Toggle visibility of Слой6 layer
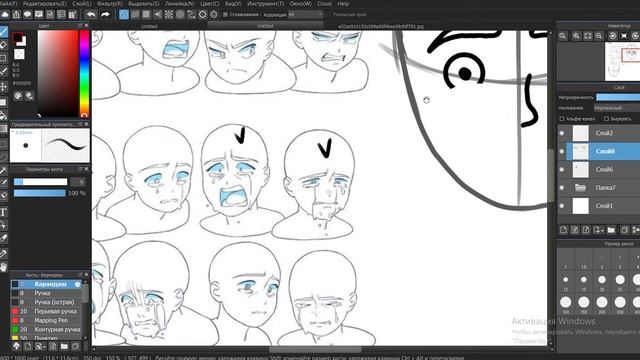 click(562, 169)
